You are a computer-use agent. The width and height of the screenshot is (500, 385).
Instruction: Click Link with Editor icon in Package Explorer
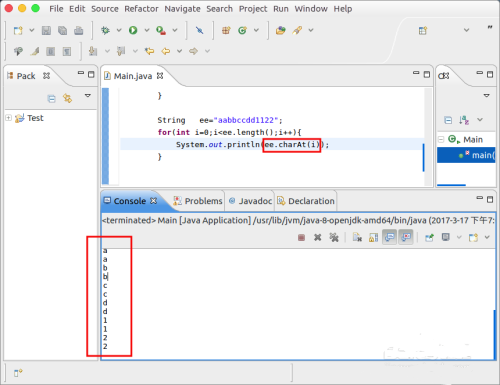tap(68, 98)
